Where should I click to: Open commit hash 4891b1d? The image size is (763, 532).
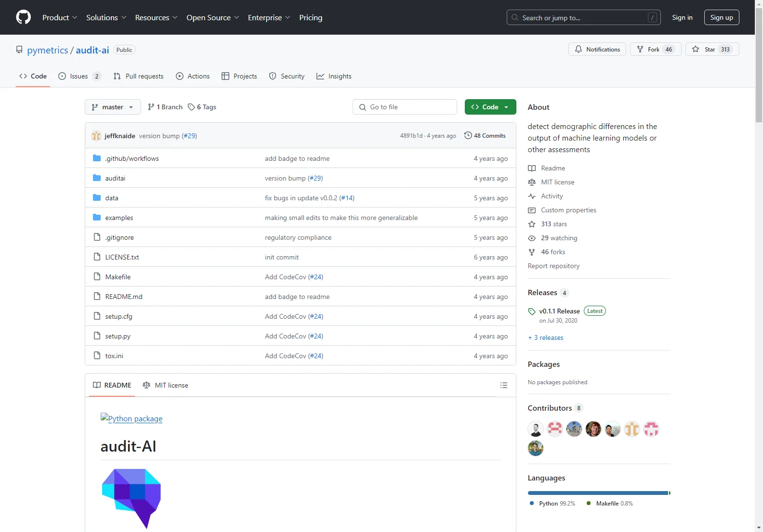pyautogui.click(x=411, y=136)
